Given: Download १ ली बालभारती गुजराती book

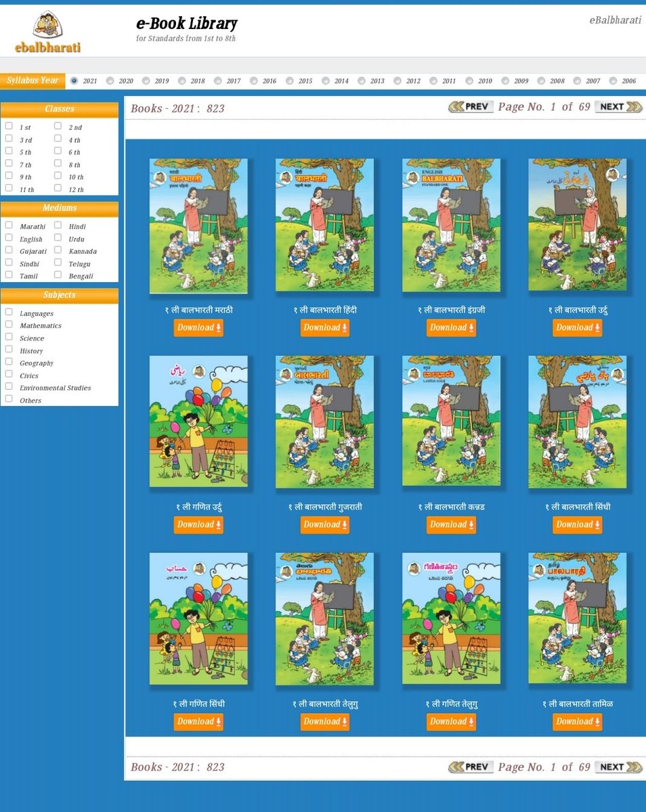Looking at the screenshot, I should [325, 524].
